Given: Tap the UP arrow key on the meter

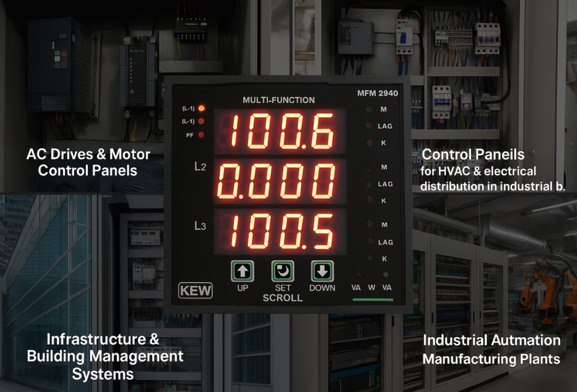Looking at the screenshot, I should (242, 271).
